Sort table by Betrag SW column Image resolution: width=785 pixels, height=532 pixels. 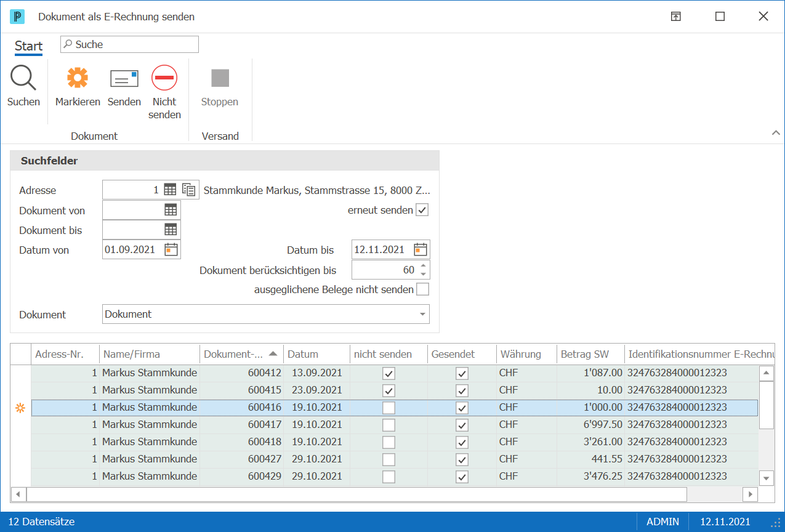590,354
